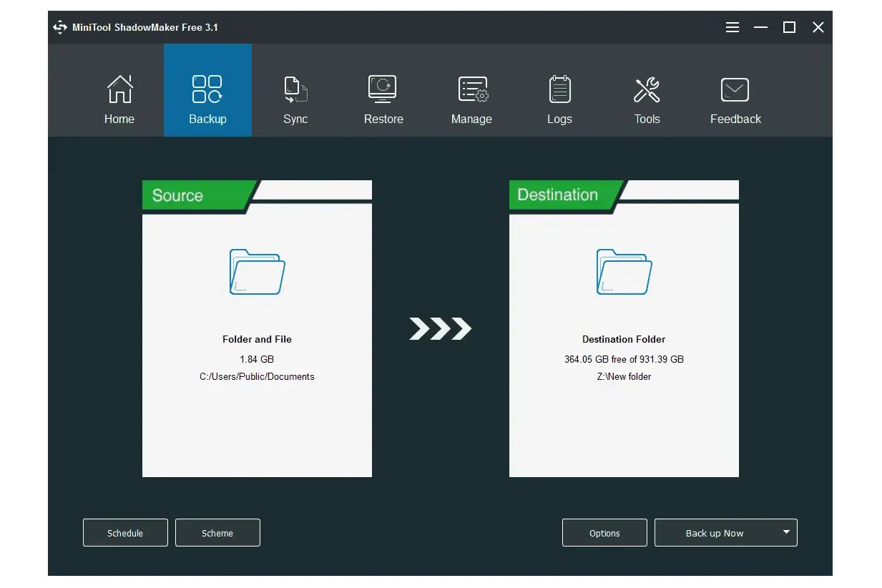Open the Feedback envelope icon
The width and height of the screenshot is (882, 588).
735,89
